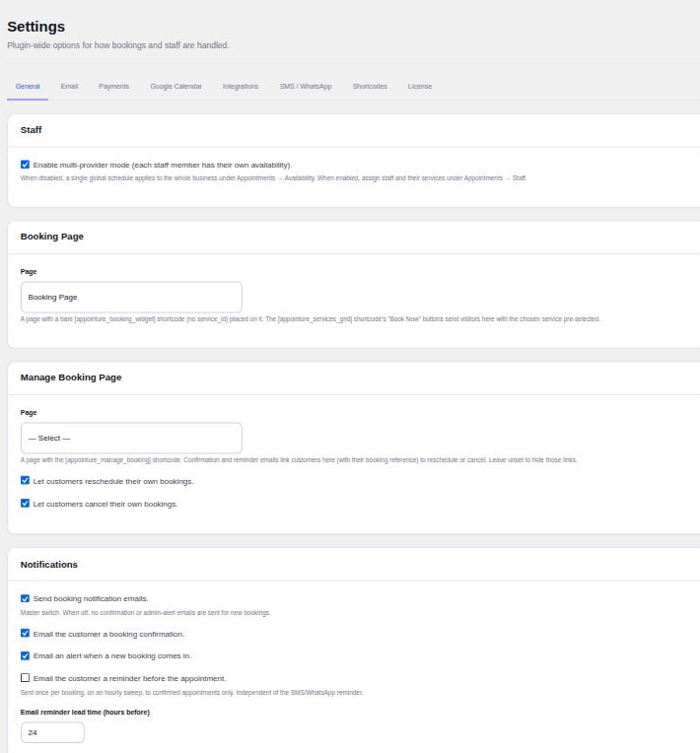Click the Email reminder lead time field
Viewport: 700px width, 753px height.
click(x=52, y=732)
